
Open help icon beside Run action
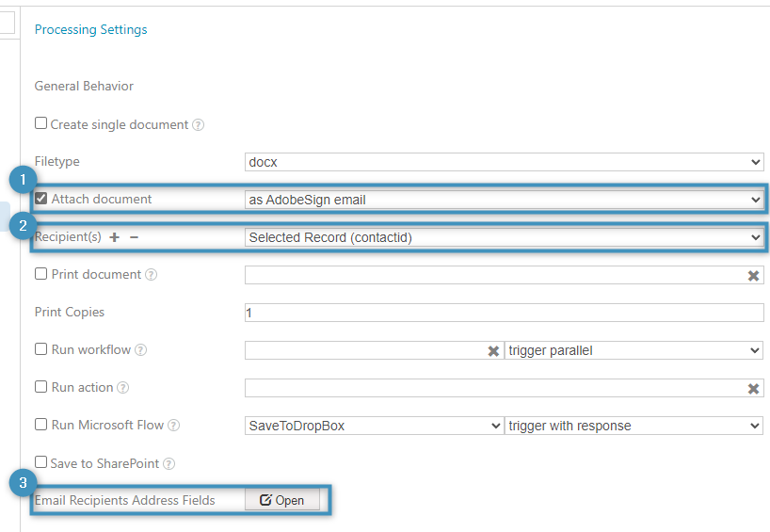[122, 388]
